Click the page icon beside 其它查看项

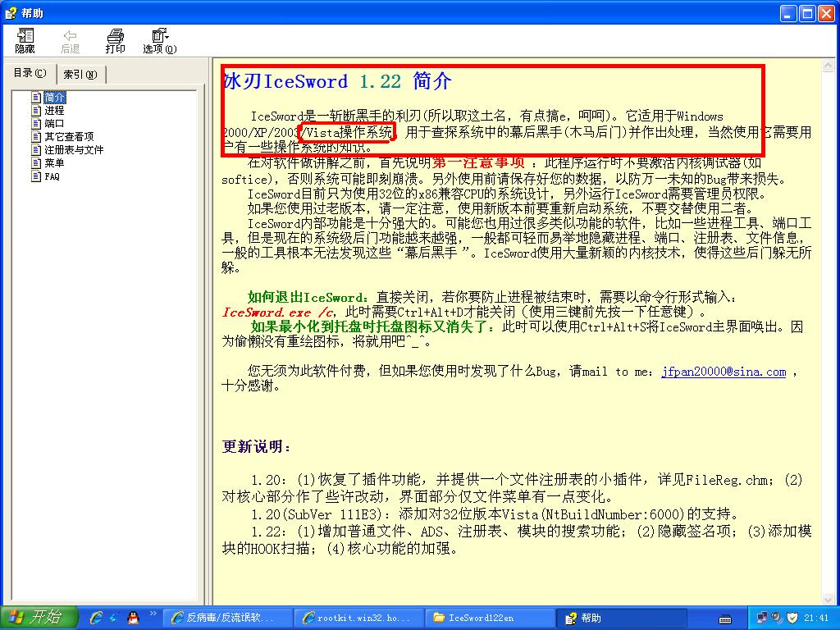pos(36,137)
